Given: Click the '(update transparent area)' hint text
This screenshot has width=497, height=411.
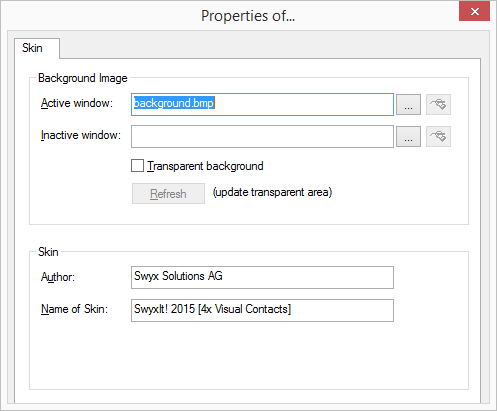Looking at the screenshot, I should click(272, 192).
